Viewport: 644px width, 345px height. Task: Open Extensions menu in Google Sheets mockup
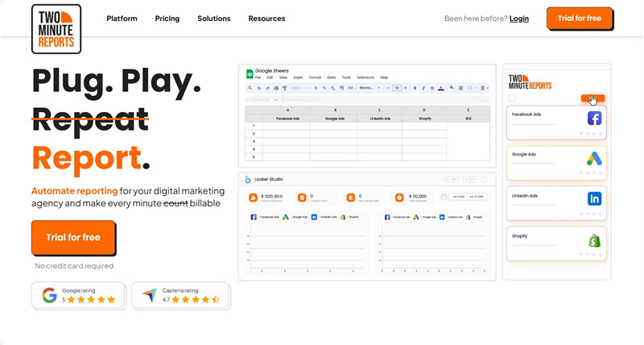[365, 77]
